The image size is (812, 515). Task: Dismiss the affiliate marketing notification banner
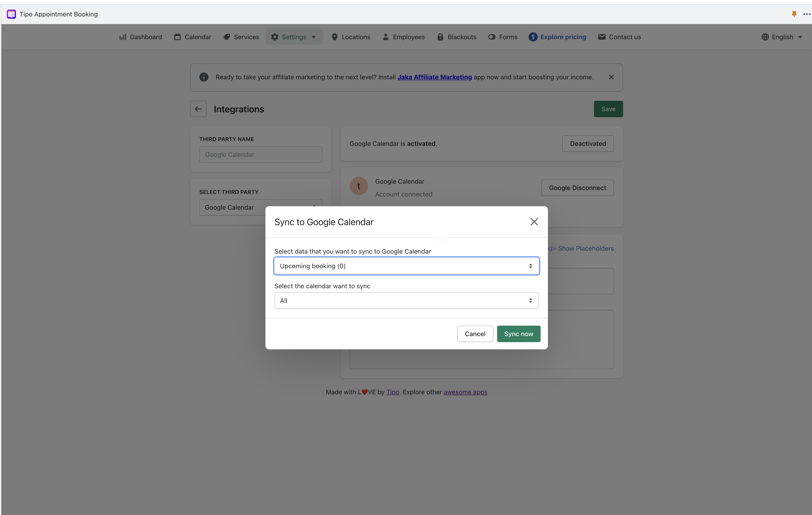611,77
